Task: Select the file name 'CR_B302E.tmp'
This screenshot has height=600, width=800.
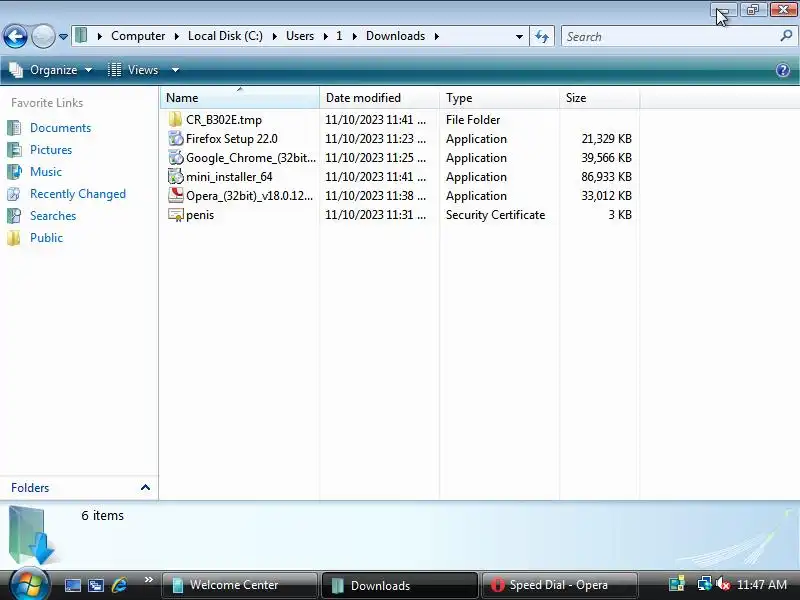Action: click(224, 120)
